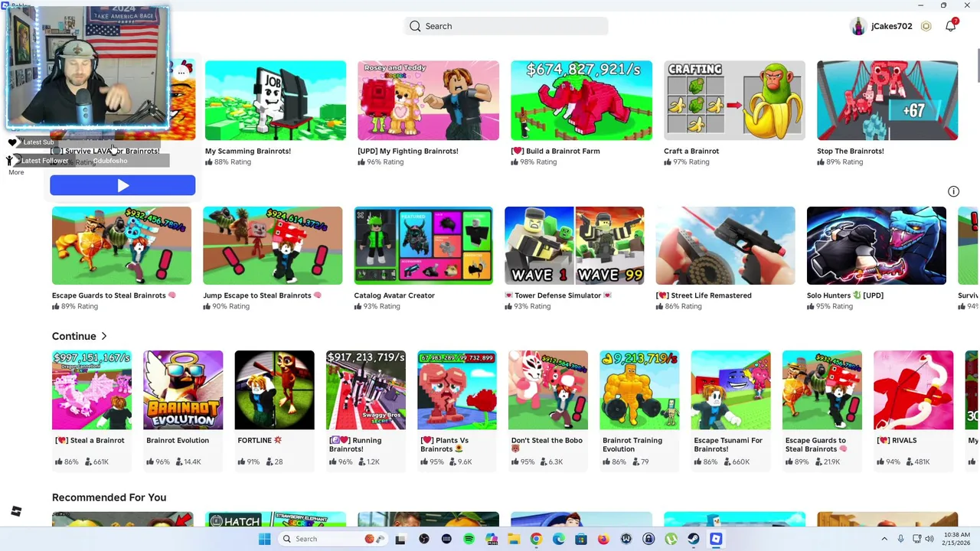Expand the Continue section chevron
Screen dimensions: 980x551
tap(104, 336)
